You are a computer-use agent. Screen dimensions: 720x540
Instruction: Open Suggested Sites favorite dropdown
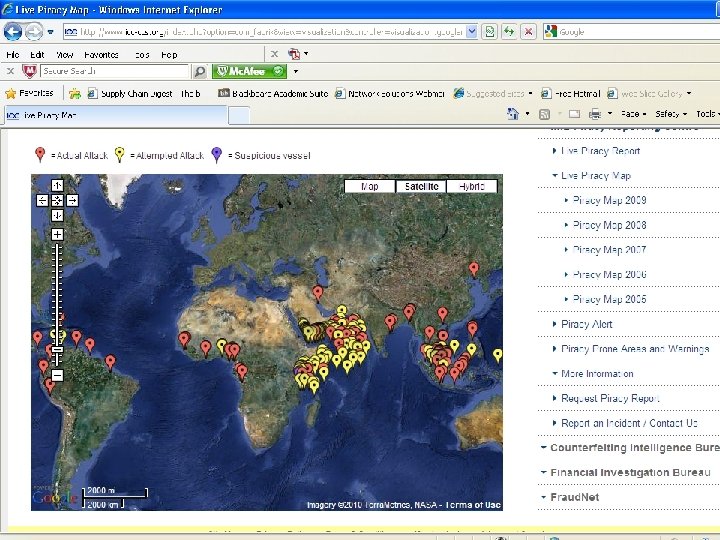(x=493, y=94)
